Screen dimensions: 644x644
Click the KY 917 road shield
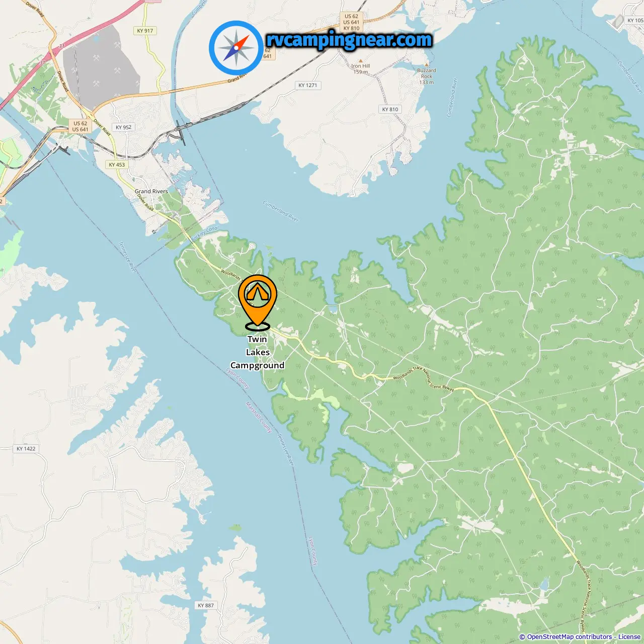tap(145, 31)
